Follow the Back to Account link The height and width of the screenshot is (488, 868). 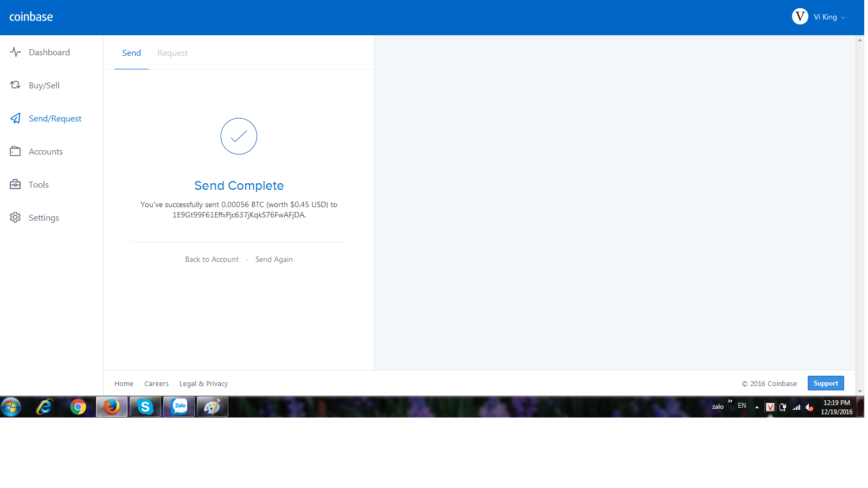tap(212, 259)
